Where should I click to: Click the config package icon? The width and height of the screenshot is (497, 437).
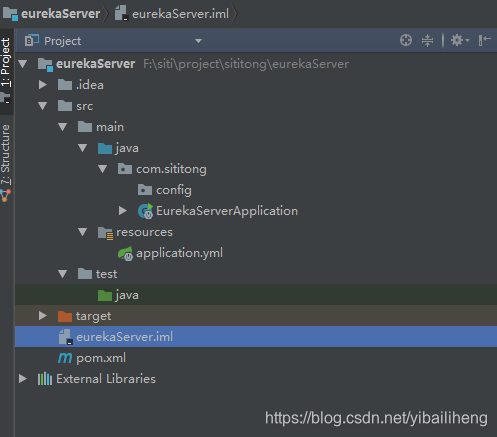click(x=145, y=190)
